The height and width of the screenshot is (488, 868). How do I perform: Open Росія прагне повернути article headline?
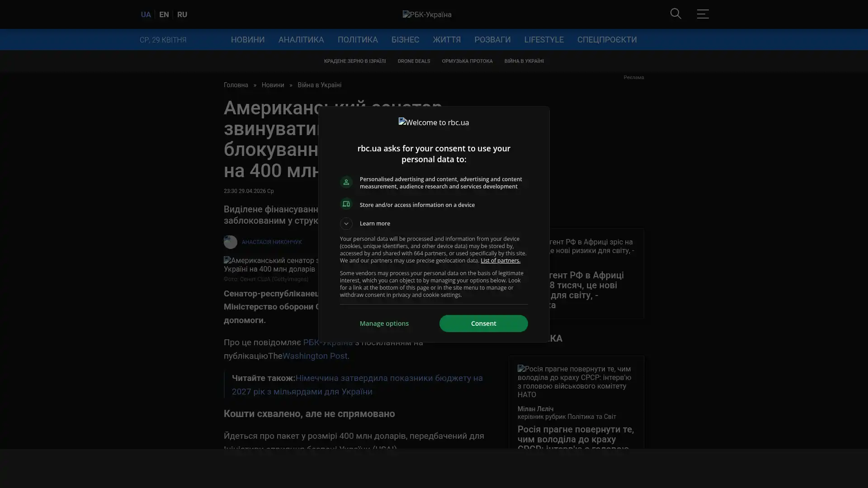(576, 439)
